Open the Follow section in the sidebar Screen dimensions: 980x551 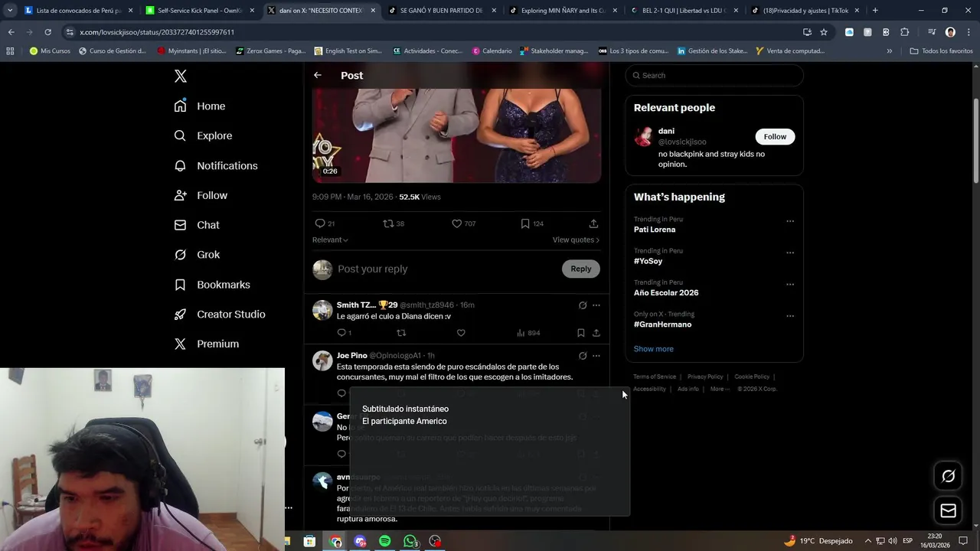(201, 196)
